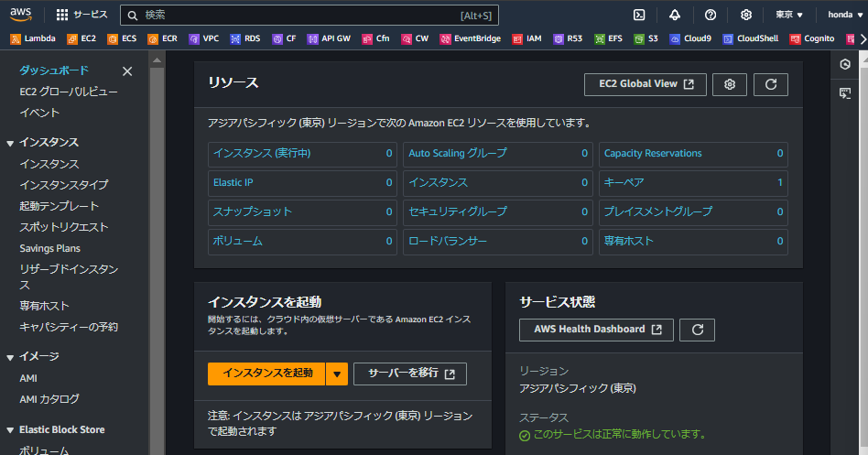Open the セキュリティグループ resource link

[457, 212]
